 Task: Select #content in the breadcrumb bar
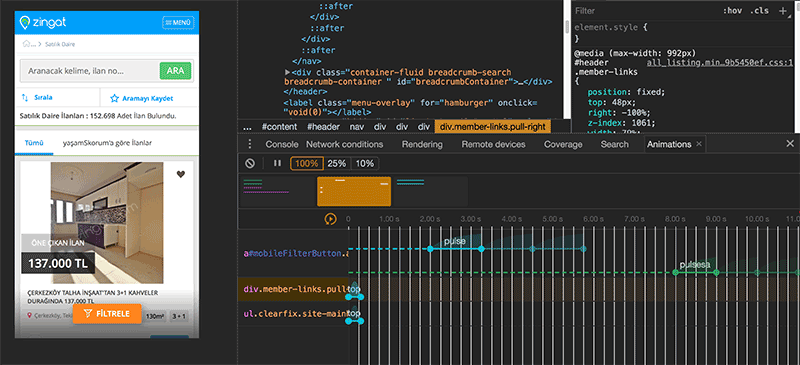click(279, 127)
